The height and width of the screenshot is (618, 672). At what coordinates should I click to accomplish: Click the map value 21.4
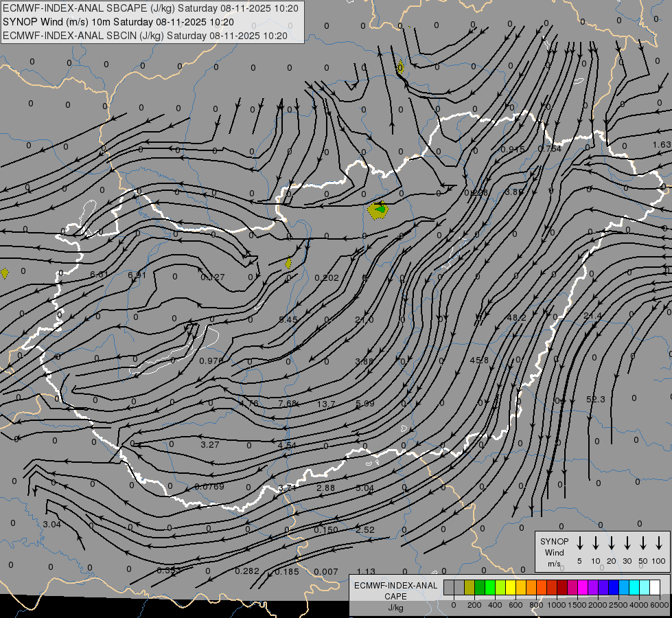tap(592, 316)
